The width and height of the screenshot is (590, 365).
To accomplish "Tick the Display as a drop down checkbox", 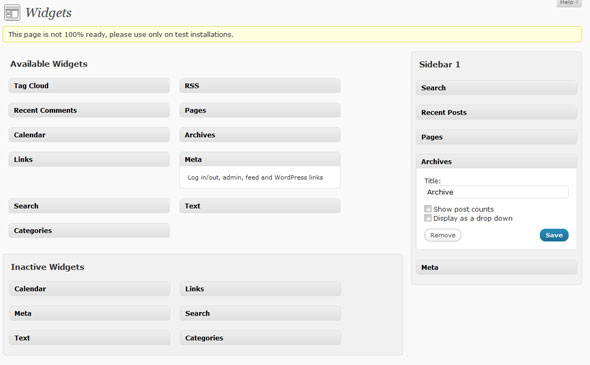I will tap(428, 218).
